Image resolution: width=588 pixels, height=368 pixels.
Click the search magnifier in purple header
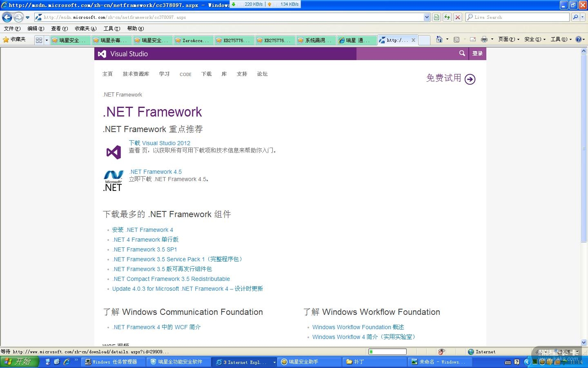coord(462,53)
